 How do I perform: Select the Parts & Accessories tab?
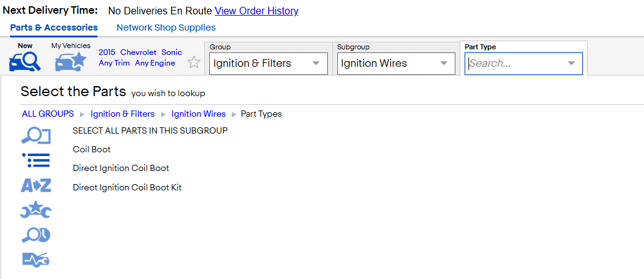(54, 27)
